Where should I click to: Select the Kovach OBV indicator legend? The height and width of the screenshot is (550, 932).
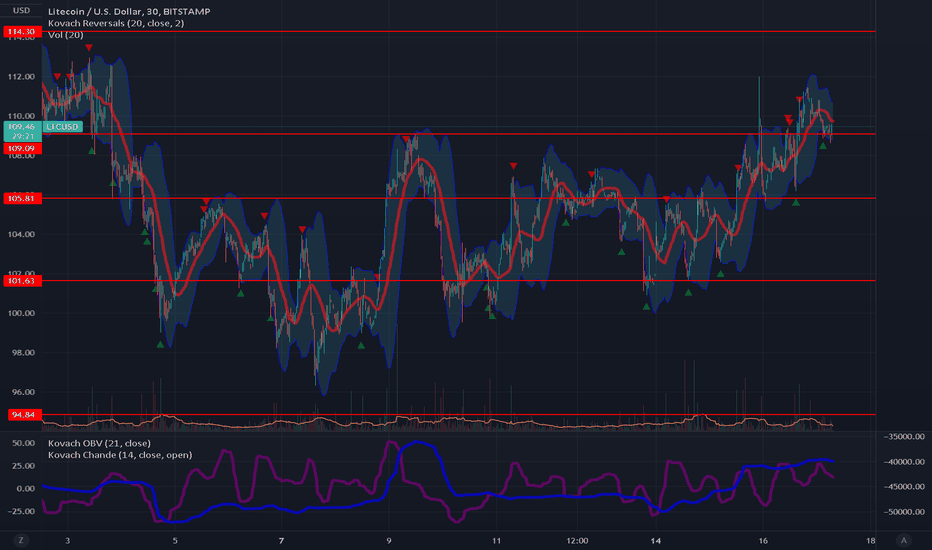click(x=99, y=443)
